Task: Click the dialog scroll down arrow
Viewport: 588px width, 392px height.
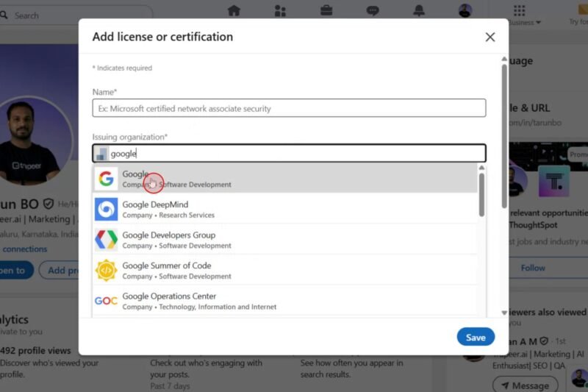Action: point(504,313)
